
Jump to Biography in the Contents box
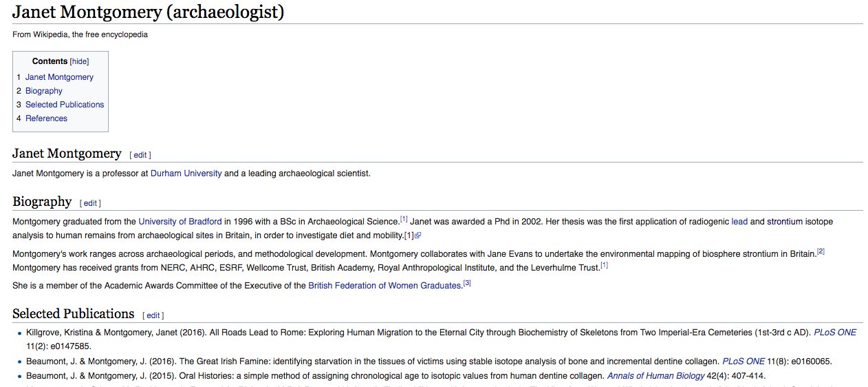click(x=44, y=91)
